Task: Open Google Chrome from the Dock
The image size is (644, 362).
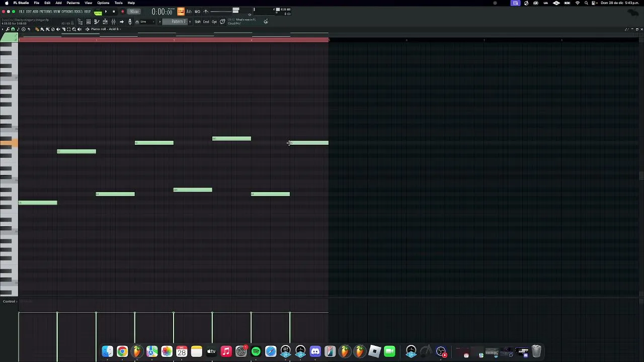Action: [122, 351]
